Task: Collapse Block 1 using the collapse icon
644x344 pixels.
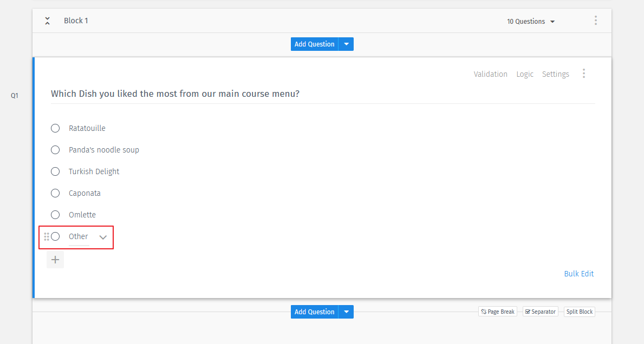Action: click(47, 21)
